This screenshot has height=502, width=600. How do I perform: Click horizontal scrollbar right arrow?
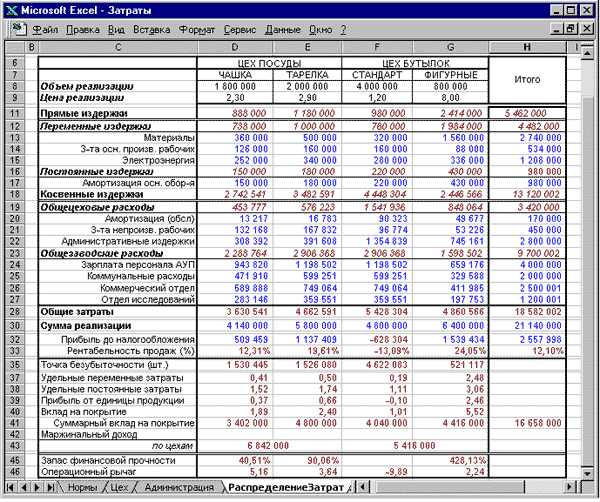(569, 487)
